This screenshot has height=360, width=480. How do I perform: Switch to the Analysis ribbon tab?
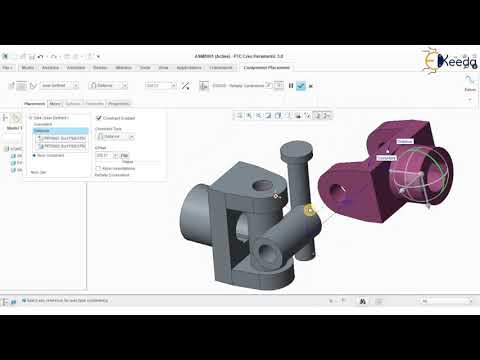click(x=50, y=68)
